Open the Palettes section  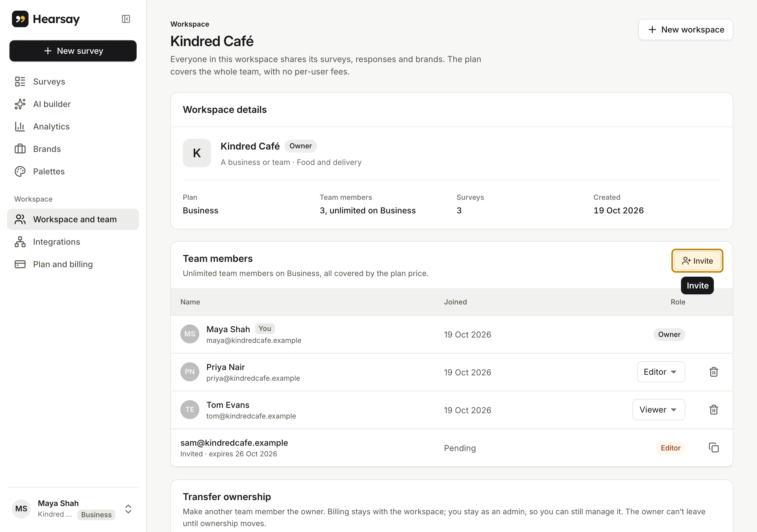click(x=73, y=171)
